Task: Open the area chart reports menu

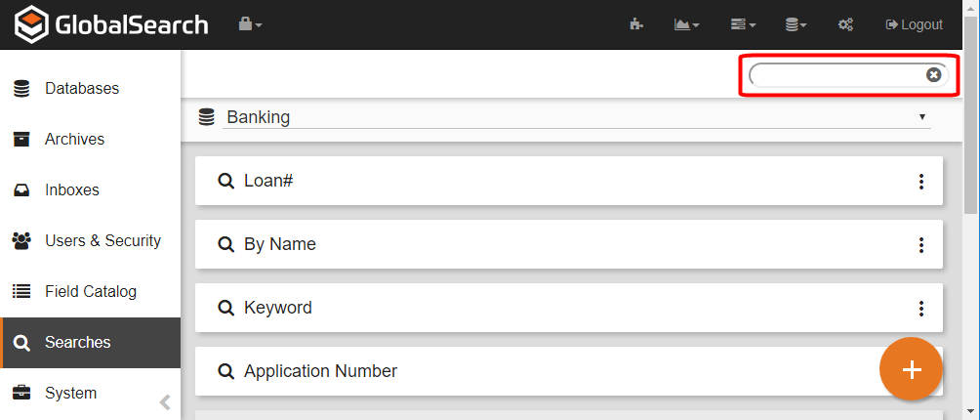Action: click(686, 24)
